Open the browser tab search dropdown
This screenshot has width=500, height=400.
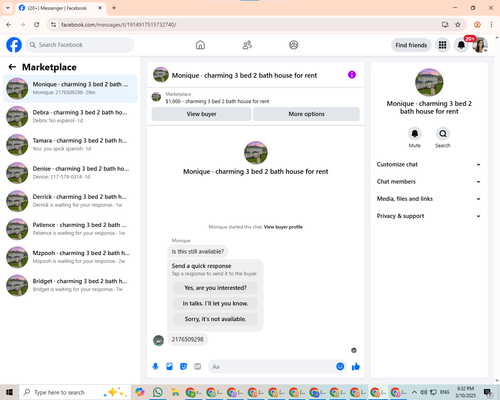(7, 8)
